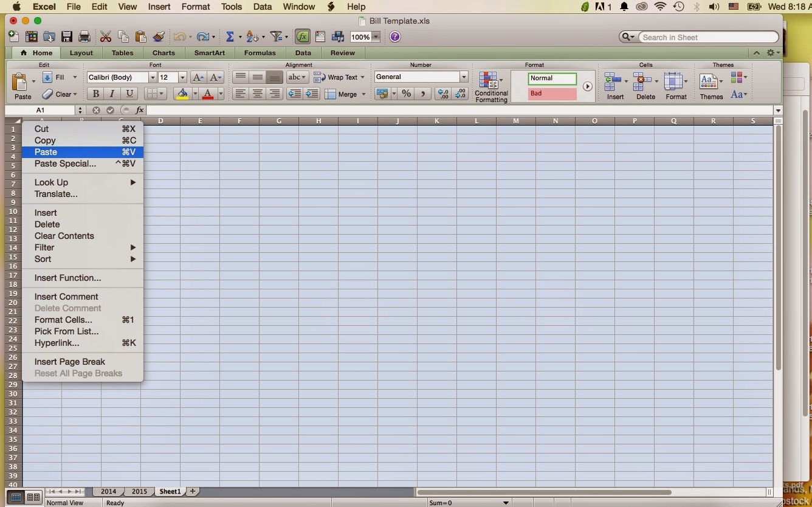Click the ribbon Paste button
This screenshot has height=507, width=812.
click(22, 86)
